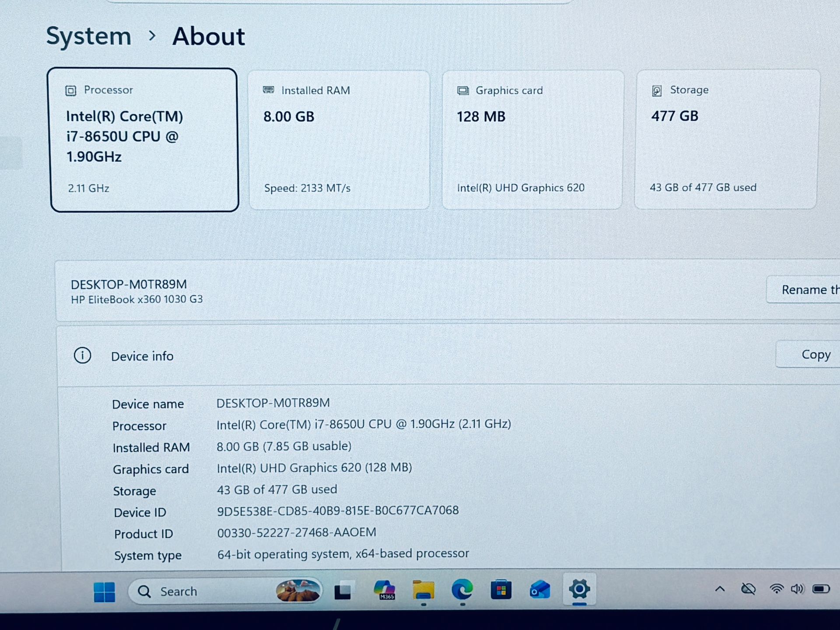Go back to System in breadcrumb
Viewport: 840px width, 630px height.
[x=89, y=36]
